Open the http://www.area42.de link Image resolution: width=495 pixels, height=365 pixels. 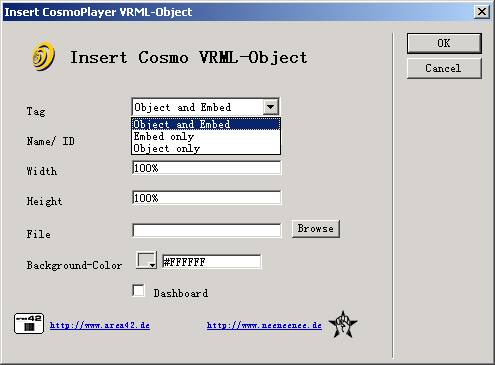pos(100,325)
